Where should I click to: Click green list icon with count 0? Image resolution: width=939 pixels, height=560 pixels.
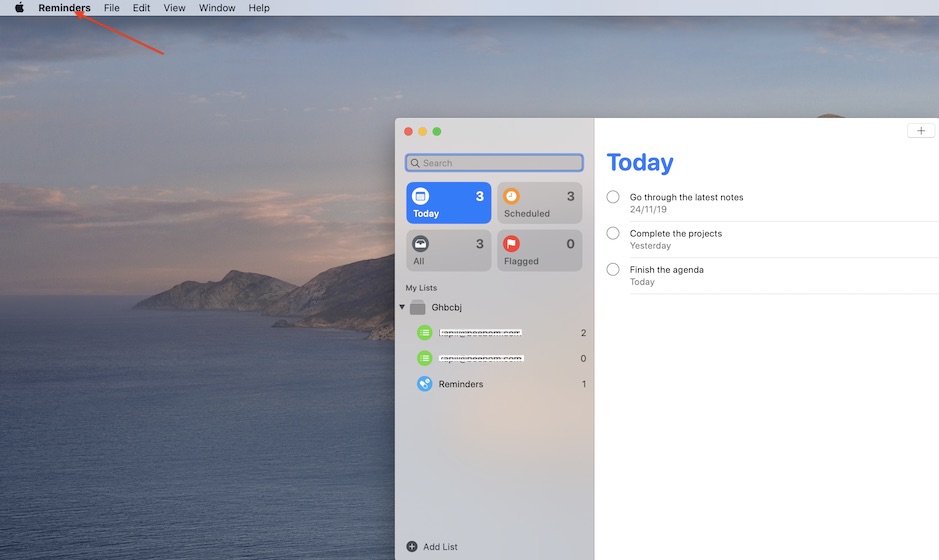425,358
